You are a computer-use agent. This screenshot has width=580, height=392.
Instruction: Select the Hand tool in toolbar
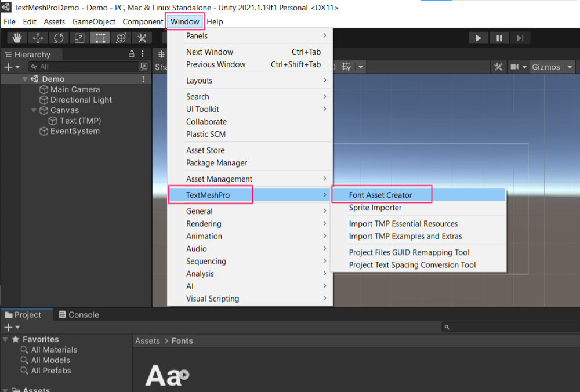coord(17,38)
